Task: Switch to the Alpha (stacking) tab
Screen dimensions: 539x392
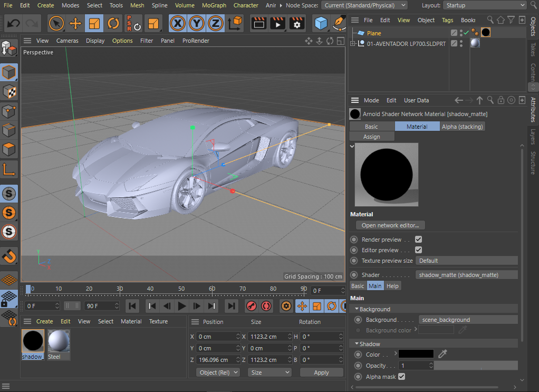Action: point(462,127)
